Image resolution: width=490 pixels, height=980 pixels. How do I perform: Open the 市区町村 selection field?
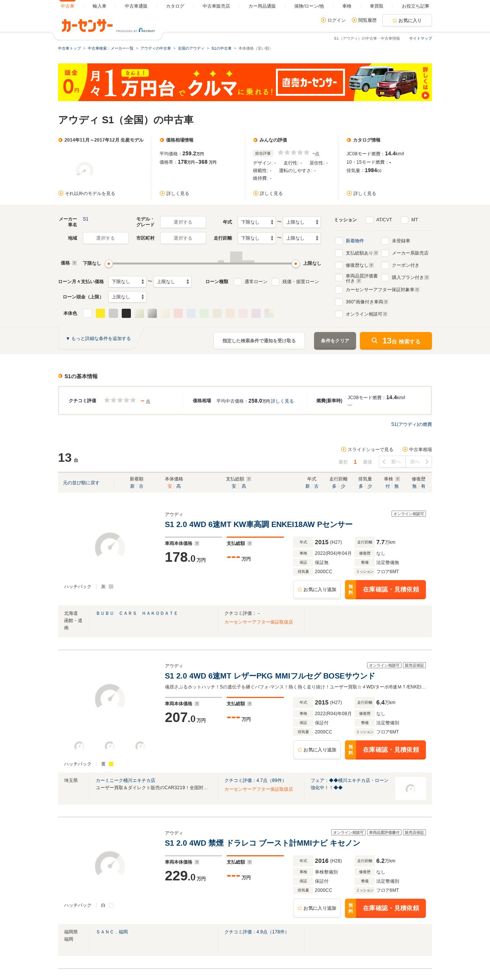pyautogui.click(x=183, y=238)
